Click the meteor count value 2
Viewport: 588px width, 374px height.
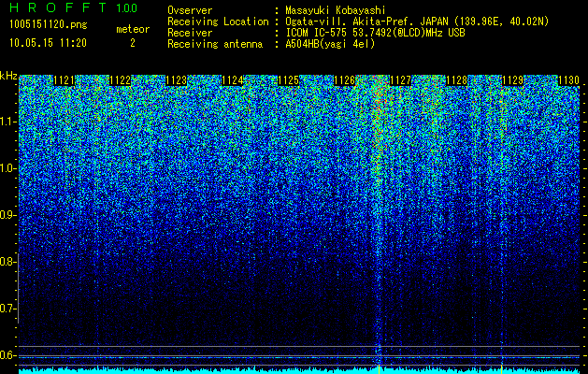133,43
